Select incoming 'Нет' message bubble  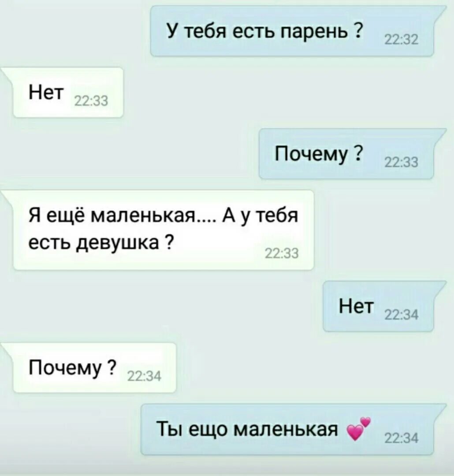click(x=68, y=92)
